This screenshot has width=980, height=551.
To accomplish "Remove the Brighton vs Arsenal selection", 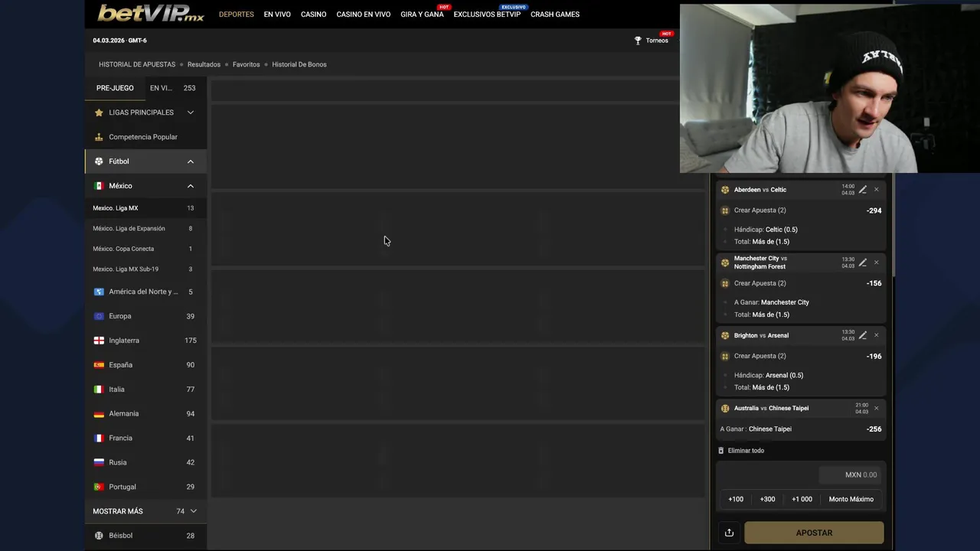I will tap(877, 335).
